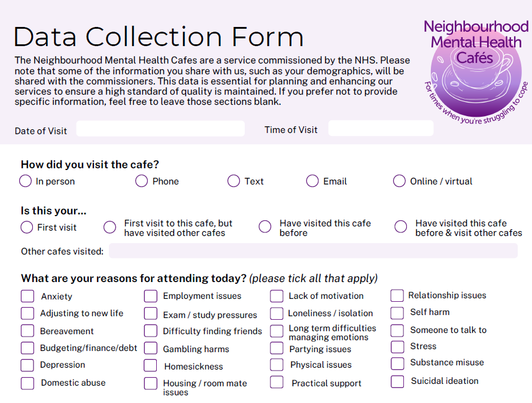Image resolution: width=532 pixels, height=403 pixels.
Task: Check Someone to talk to box
Action: pos(397,331)
